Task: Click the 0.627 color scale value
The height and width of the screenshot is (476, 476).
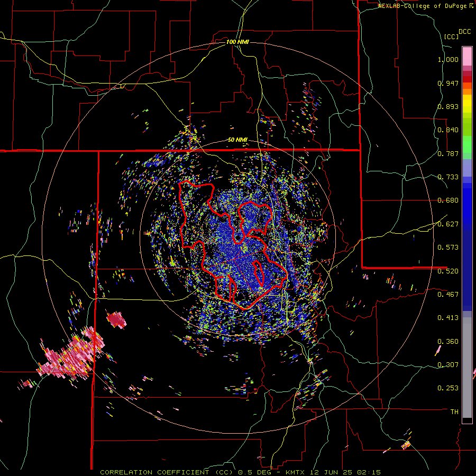Action: (x=448, y=224)
